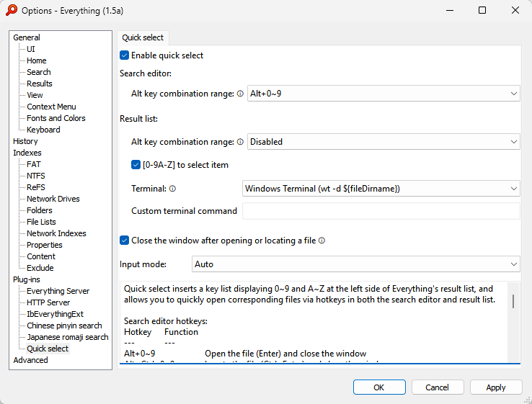
Task: Toggle [0-9A-Z] to select item checkbox
Action: 136,165
